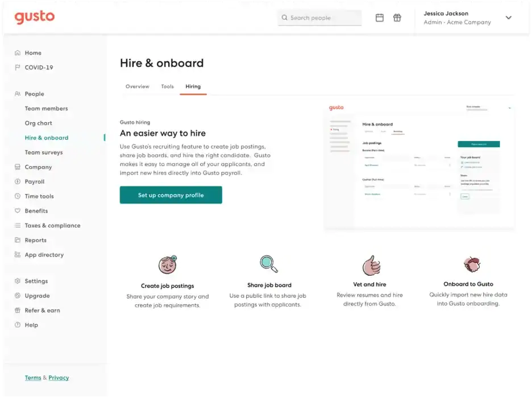This screenshot has height=397, width=532.
Task: Select the Tools tab
Action: pos(167,86)
